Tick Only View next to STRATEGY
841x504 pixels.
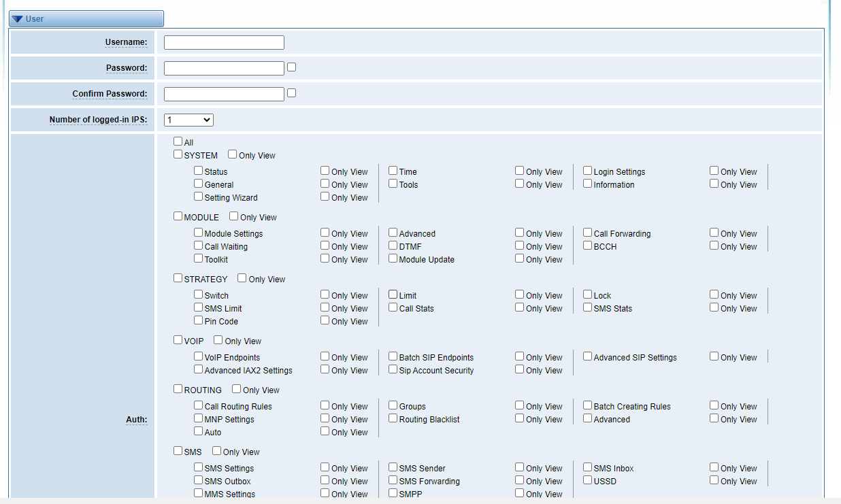pos(242,278)
